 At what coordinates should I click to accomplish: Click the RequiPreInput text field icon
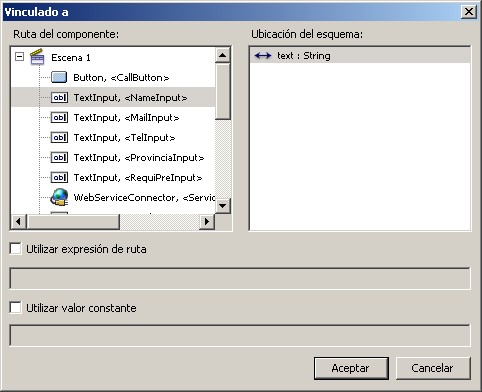pos(59,177)
